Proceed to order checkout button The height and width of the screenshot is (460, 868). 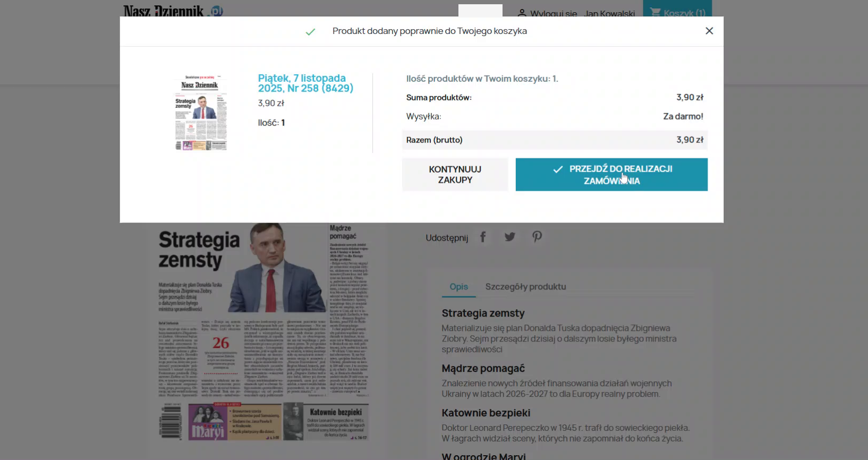click(x=611, y=175)
